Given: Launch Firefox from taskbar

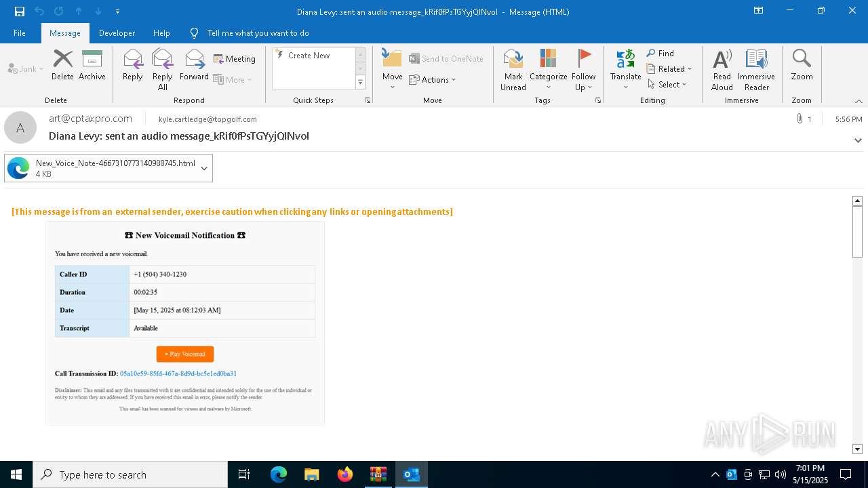Looking at the screenshot, I should coord(344,474).
